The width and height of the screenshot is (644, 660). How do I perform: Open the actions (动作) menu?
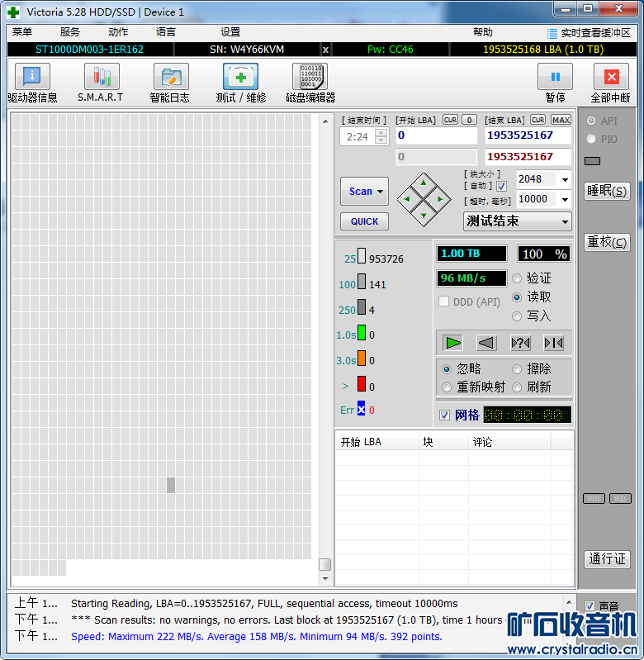[118, 32]
